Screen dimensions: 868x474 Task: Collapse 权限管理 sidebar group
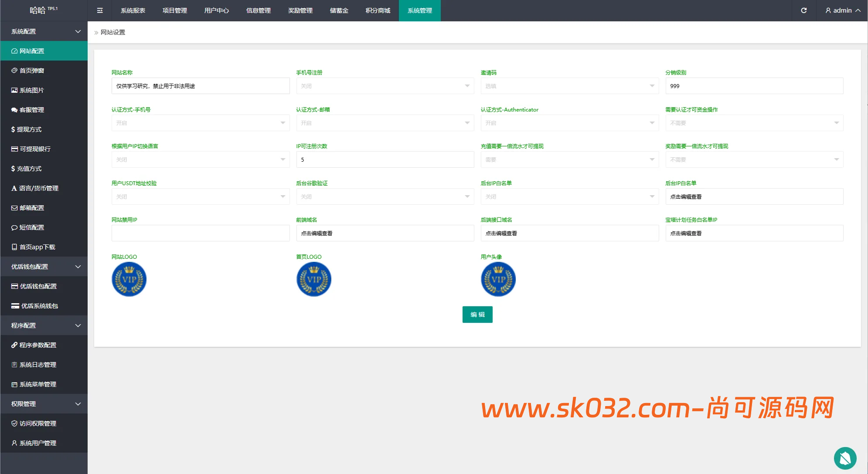44,404
